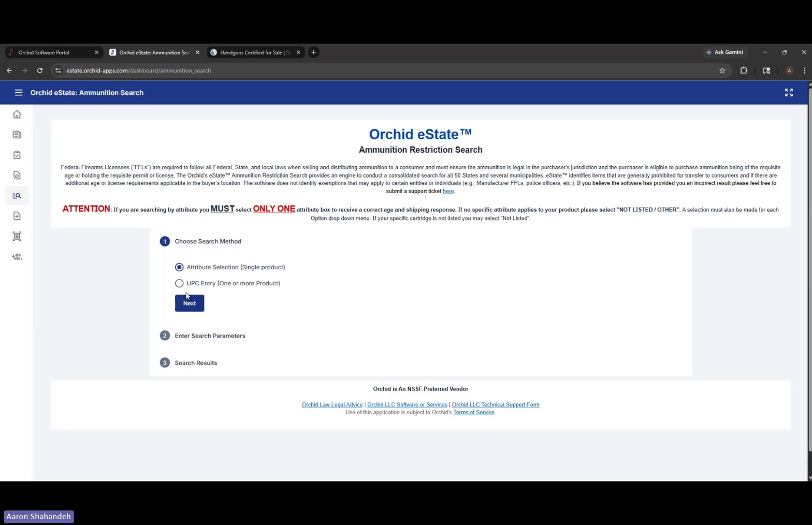Screen dimensions: 812x525
Task: Open the browser extensions puzzle icon
Action: (x=744, y=70)
